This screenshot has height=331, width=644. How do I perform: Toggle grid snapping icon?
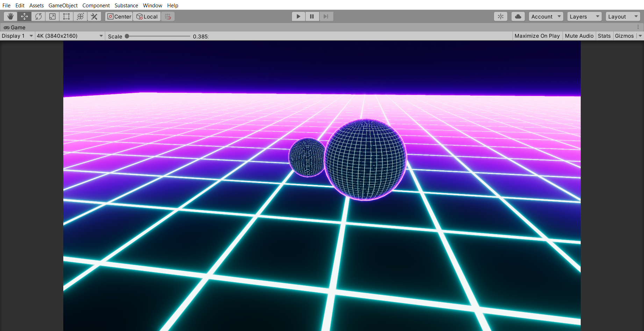168,16
